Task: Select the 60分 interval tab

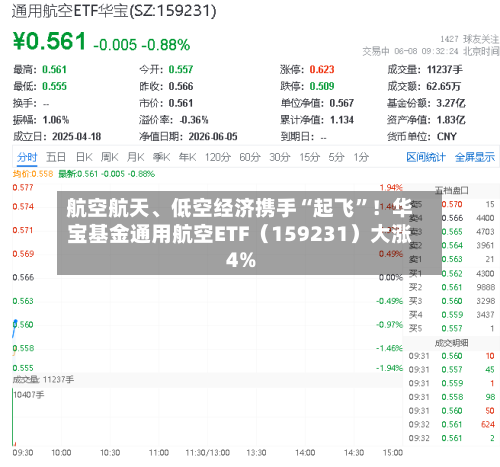Action: pos(250,157)
